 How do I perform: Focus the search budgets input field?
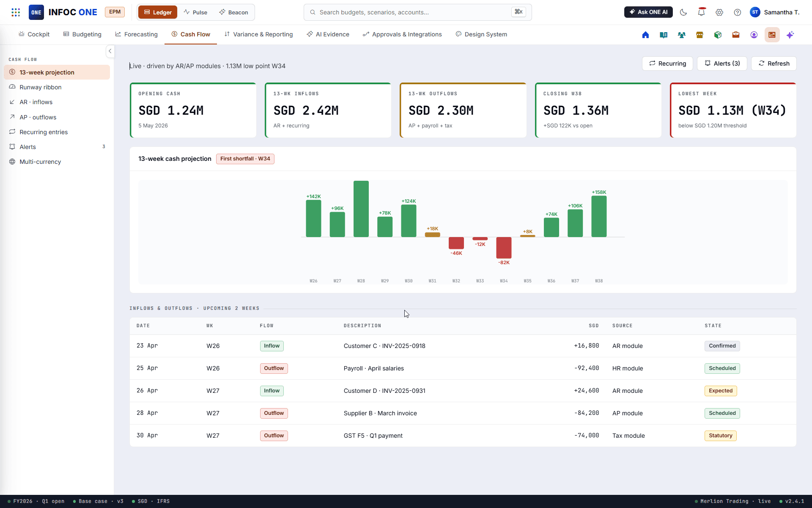point(418,12)
